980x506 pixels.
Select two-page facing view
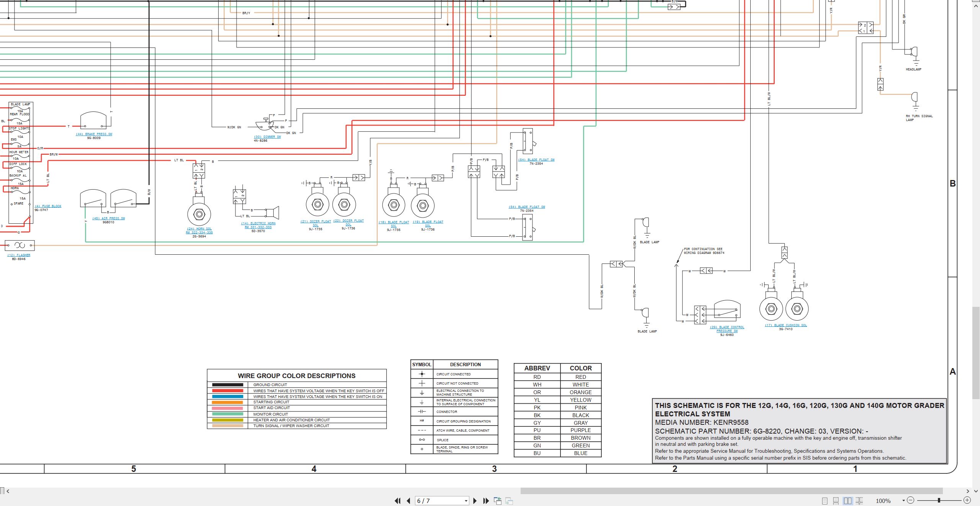pyautogui.click(x=848, y=501)
